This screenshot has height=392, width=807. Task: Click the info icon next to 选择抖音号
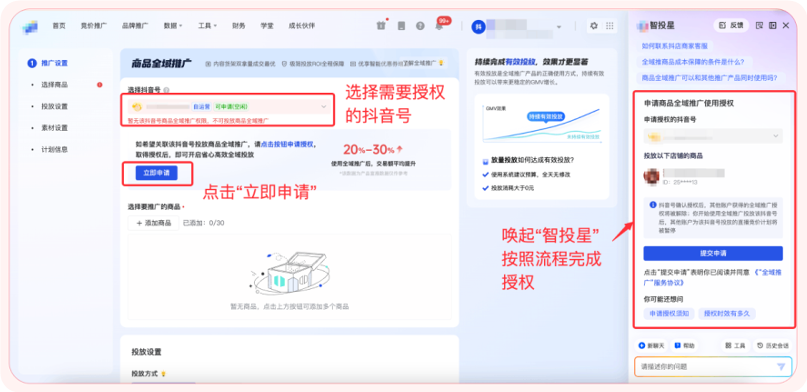166,90
